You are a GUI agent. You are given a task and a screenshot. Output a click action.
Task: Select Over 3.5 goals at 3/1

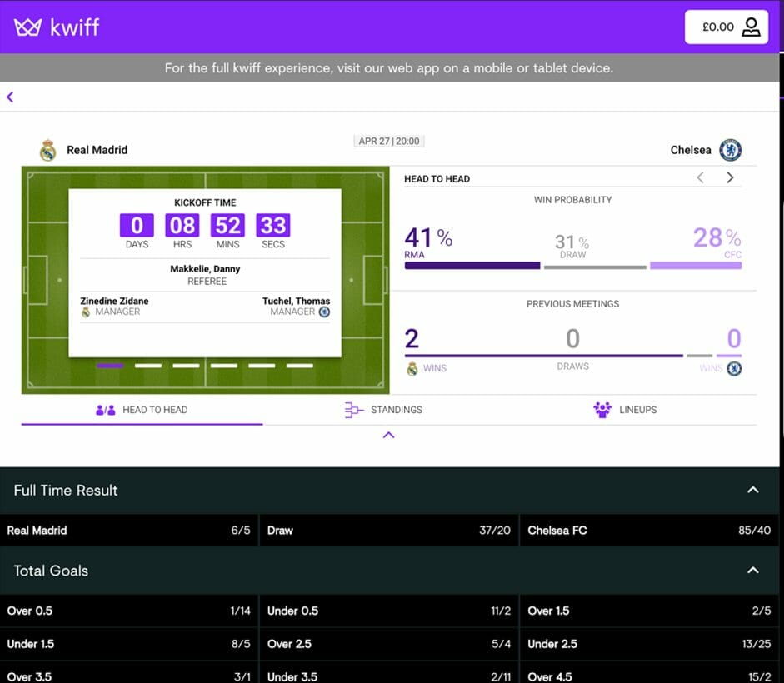coord(129,672)
